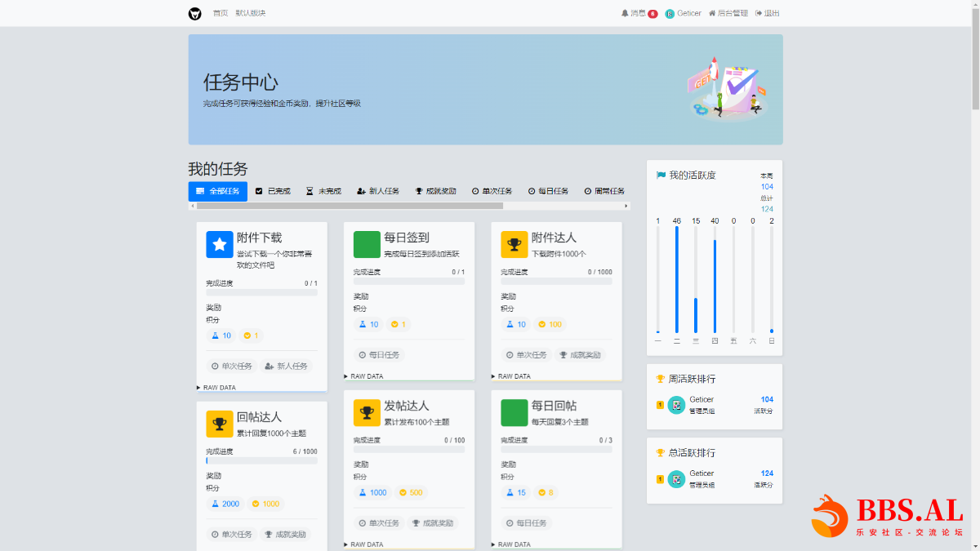Click the trophy icon of 回帖达人

pos(220,424)
